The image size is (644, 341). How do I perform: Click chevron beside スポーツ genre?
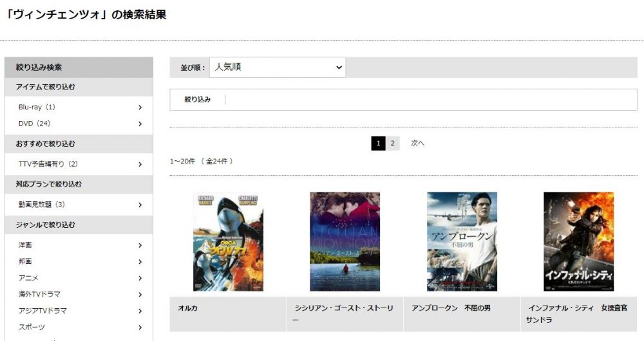point(140,327)
